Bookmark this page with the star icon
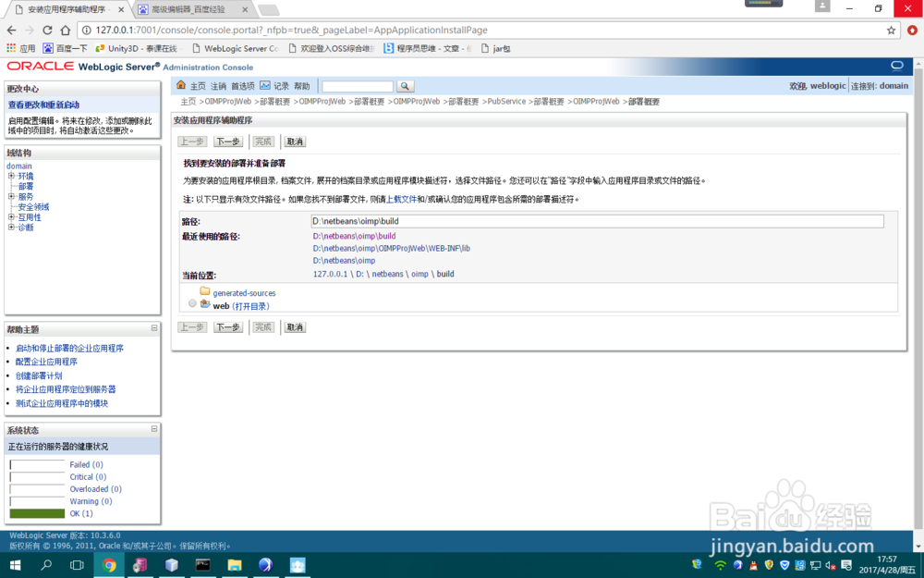924x578 pixels. 891,31
